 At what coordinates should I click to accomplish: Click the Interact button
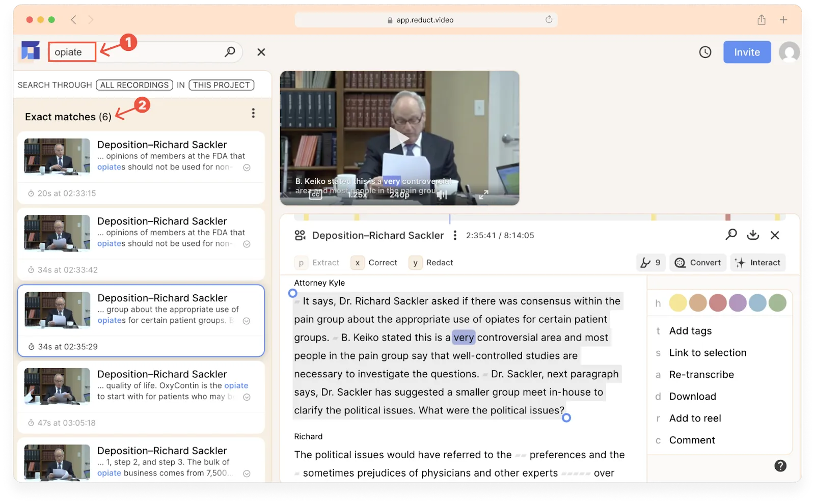(758, 263)
